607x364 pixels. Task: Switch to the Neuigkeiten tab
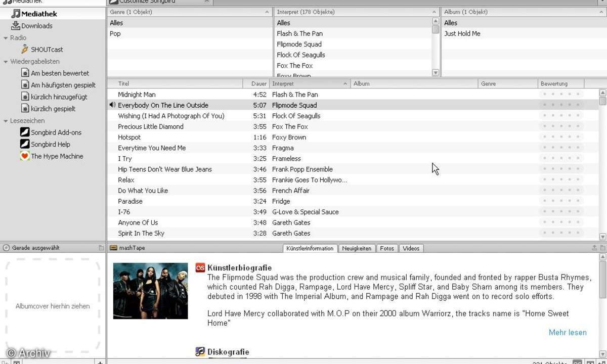pos(357,248)
